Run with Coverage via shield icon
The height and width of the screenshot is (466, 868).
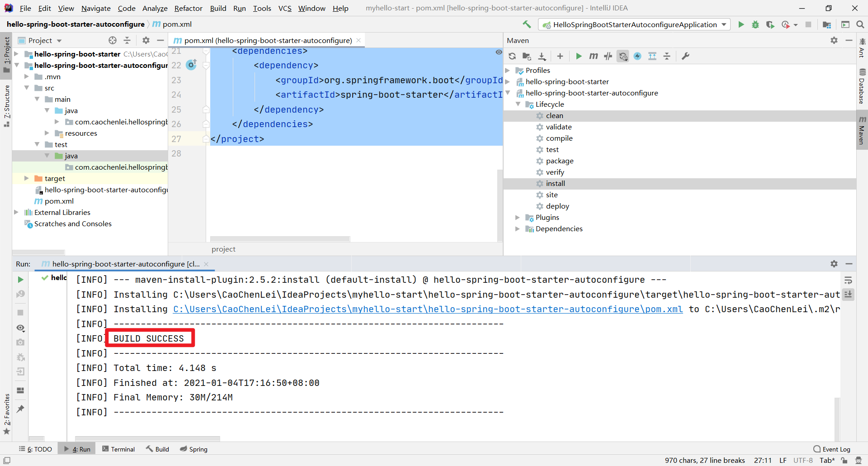pos(770,24)
